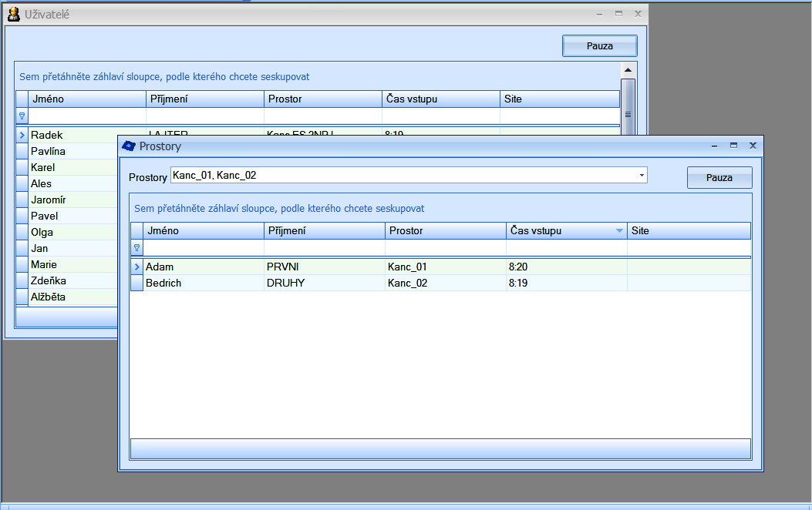
Task: Click filter icon in Prostory grid
Action: click(137, 248)
